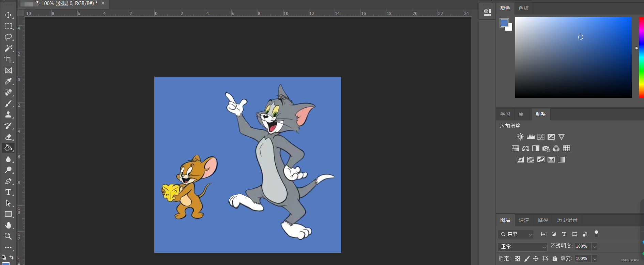644x265 pixels.
Task: Expand the 填充 fill slider arrow
Action: (595, 259)
